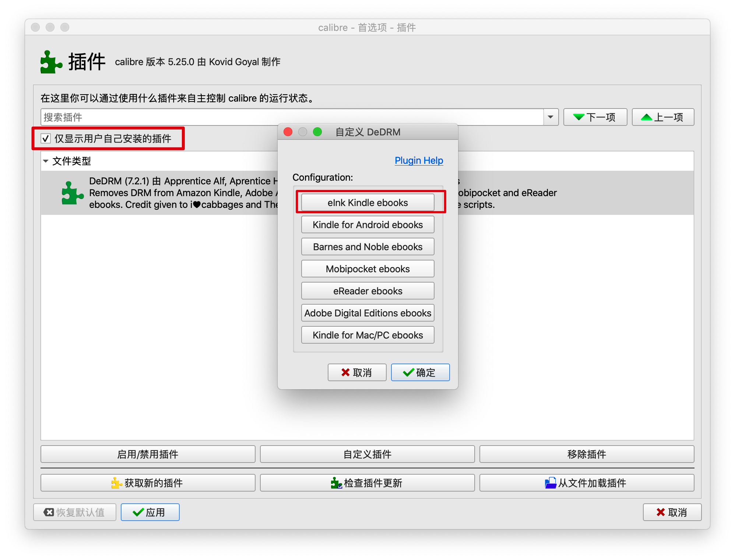Collapse the 文件类型 tree section

tap(46, 161)
